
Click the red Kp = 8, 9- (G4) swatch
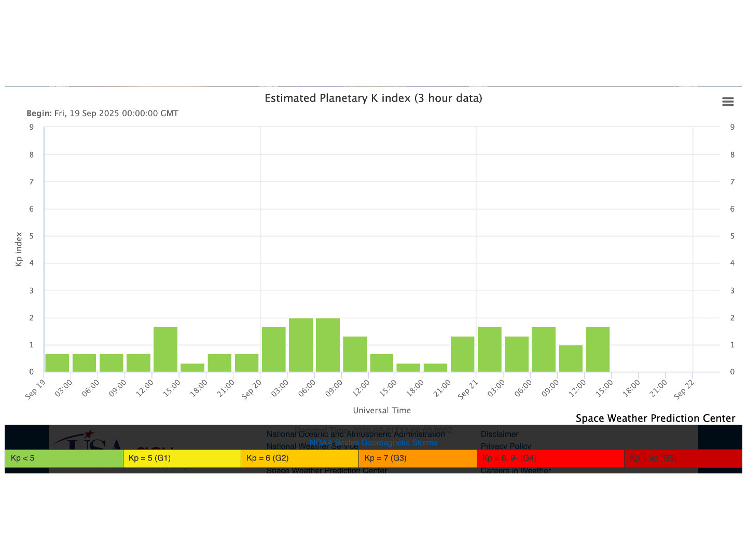point(550,458)
